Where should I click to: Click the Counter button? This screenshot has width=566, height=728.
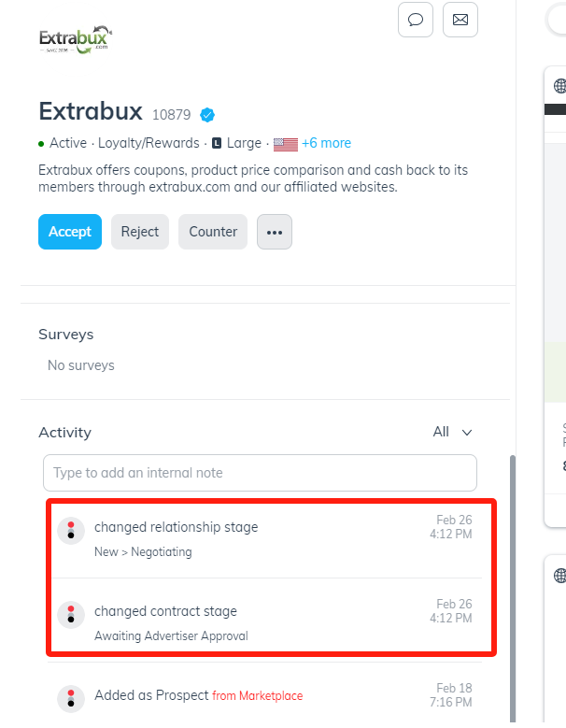click(x=213, y=232)
